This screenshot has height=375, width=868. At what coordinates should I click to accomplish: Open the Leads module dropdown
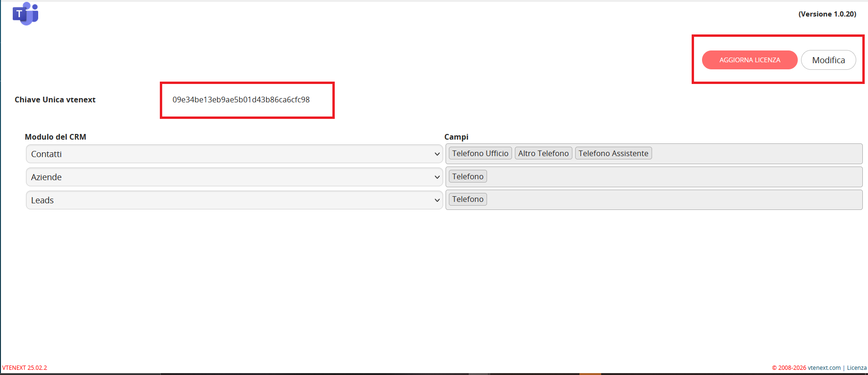tap(234, 200)
